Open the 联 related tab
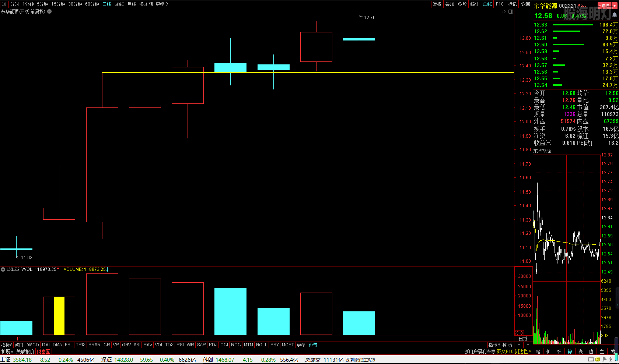The width and height of the screenshot is (619, 364). (x=581, y=352)
